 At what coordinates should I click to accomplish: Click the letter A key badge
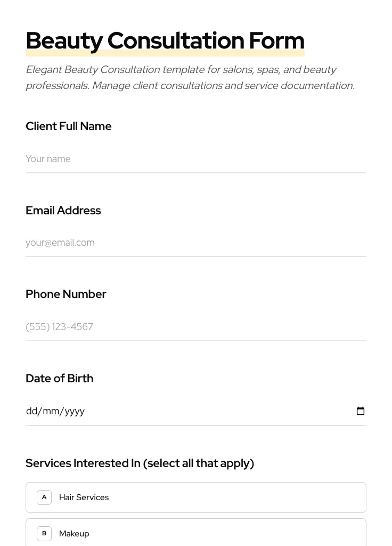click(x=44, y=497)
